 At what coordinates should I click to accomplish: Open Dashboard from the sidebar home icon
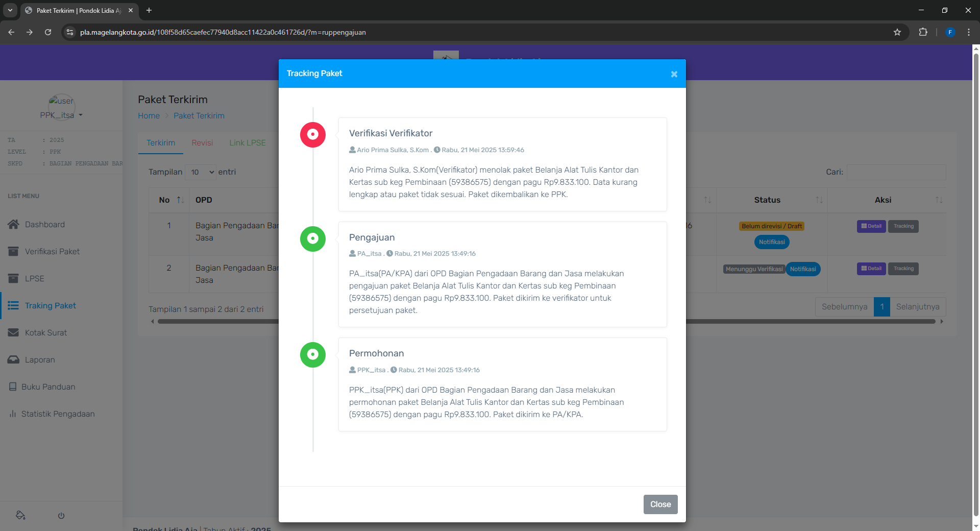14,224
